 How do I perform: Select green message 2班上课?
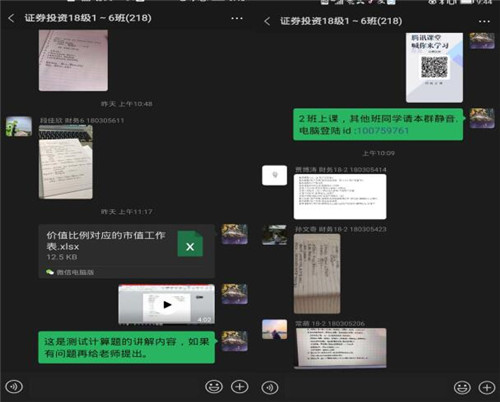(x=378, y=124)
